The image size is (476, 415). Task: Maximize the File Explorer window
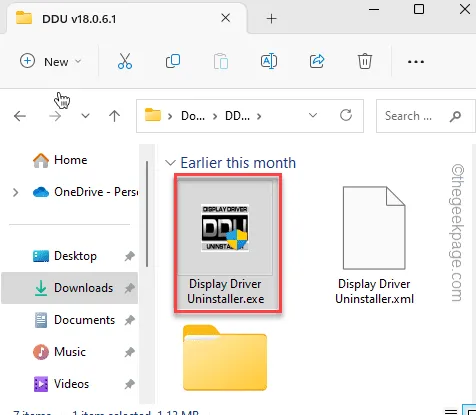(x=419, y=9)
